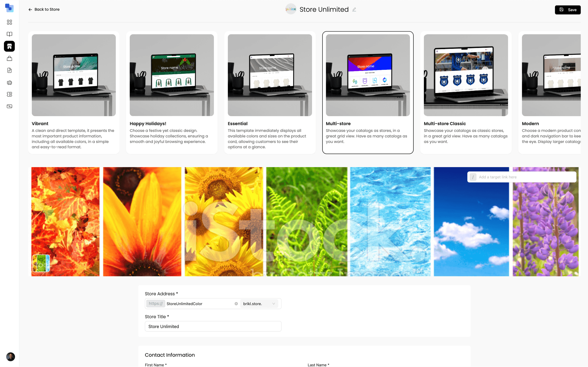The image size is (588, 367).
Task: Click the Brikl logo at top left
Action: pos(9,8)
